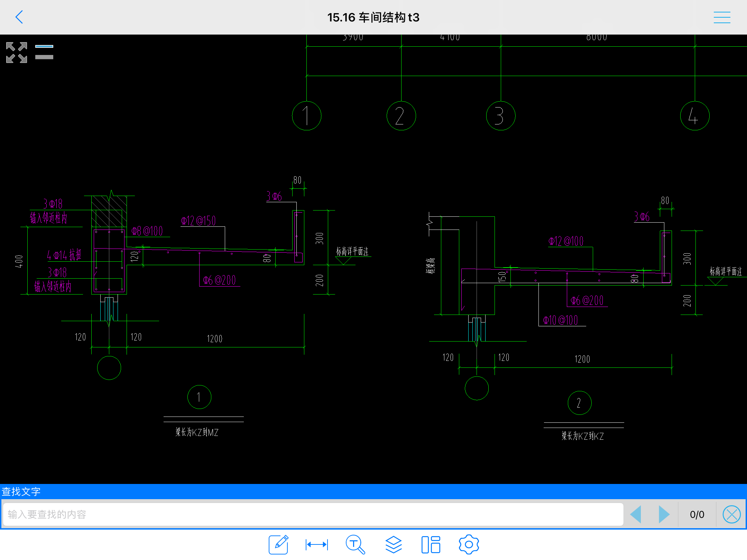
Task: Select the measure distance tool
Action: 317,545
